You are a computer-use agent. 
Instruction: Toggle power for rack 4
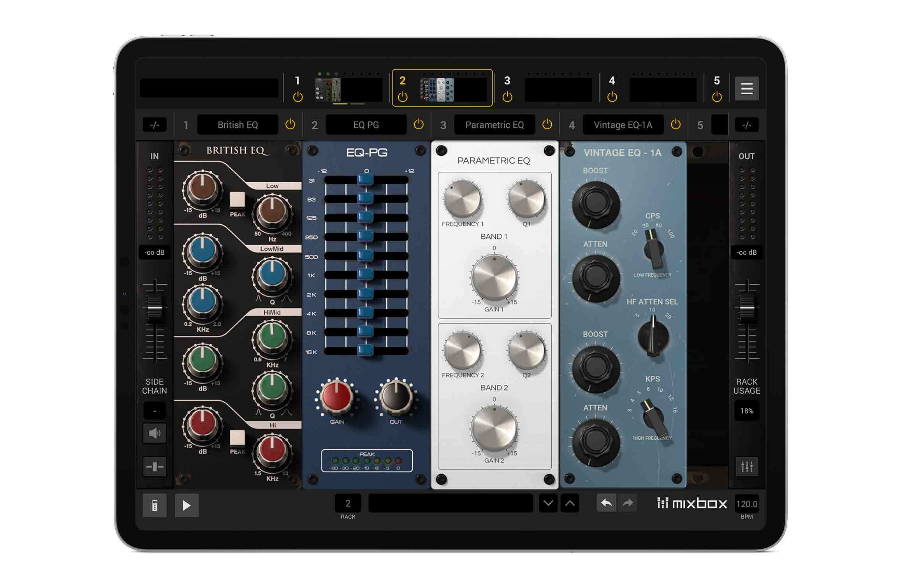click(612, 97)
